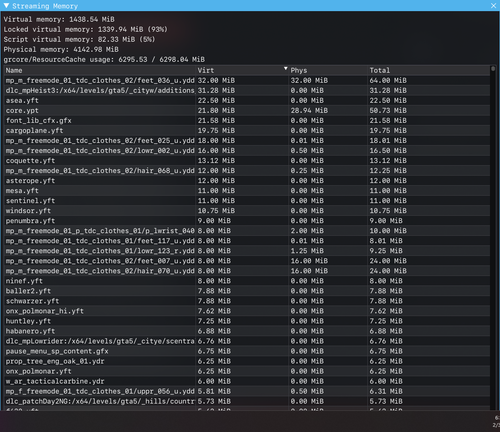Click the table vertical scrollbar handle
Screen dimensions: 500x432
(493, 69)
